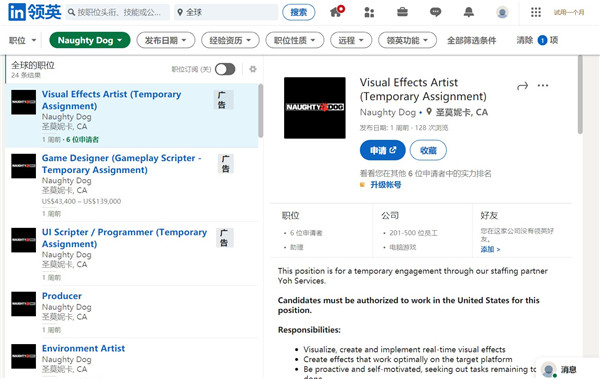Open the 领英功能 filter dropdown
This screenshot has height=379, width=600.
tap(407, 40)
